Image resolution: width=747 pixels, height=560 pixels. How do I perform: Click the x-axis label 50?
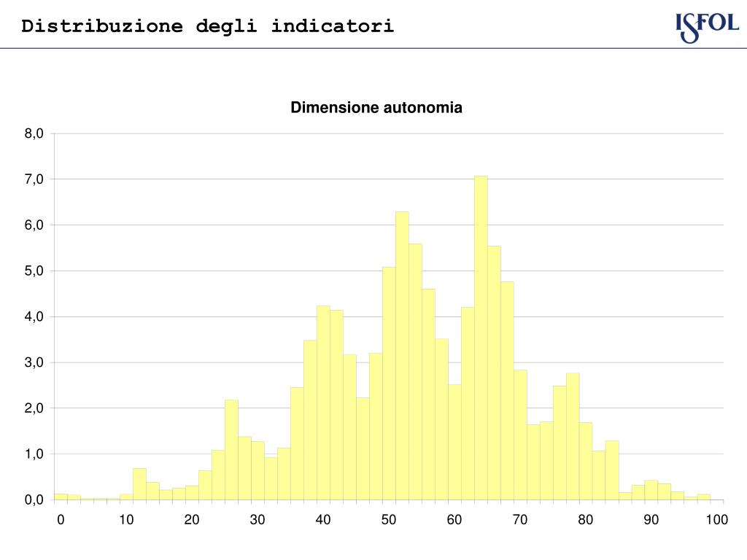click(x=389, y=519)
